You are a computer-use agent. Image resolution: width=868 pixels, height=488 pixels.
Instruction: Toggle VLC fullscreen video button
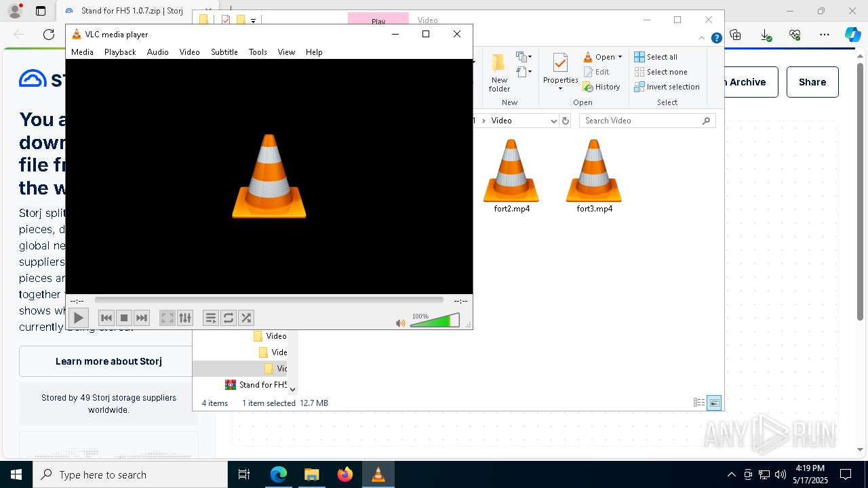(x=167, y=318)
